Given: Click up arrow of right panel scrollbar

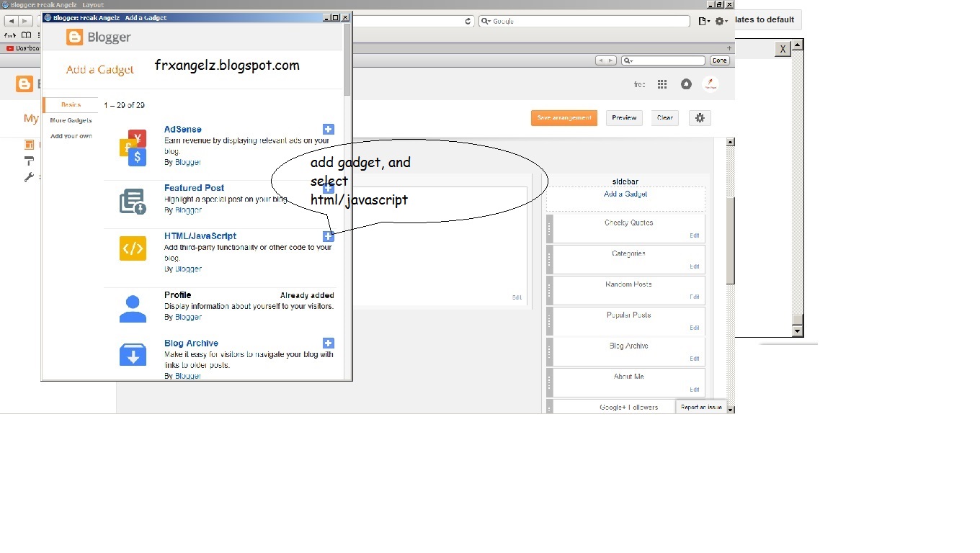Looking at the screenshot, I should tap(797, 46).
